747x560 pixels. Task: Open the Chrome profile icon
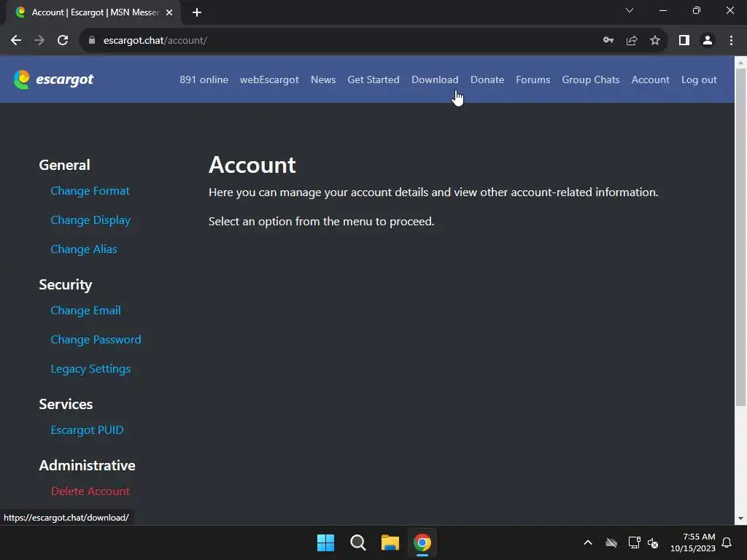click(708, 41)
